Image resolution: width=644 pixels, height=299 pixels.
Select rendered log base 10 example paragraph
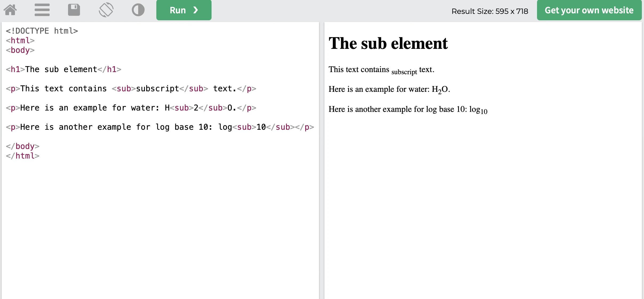[408, 110]
